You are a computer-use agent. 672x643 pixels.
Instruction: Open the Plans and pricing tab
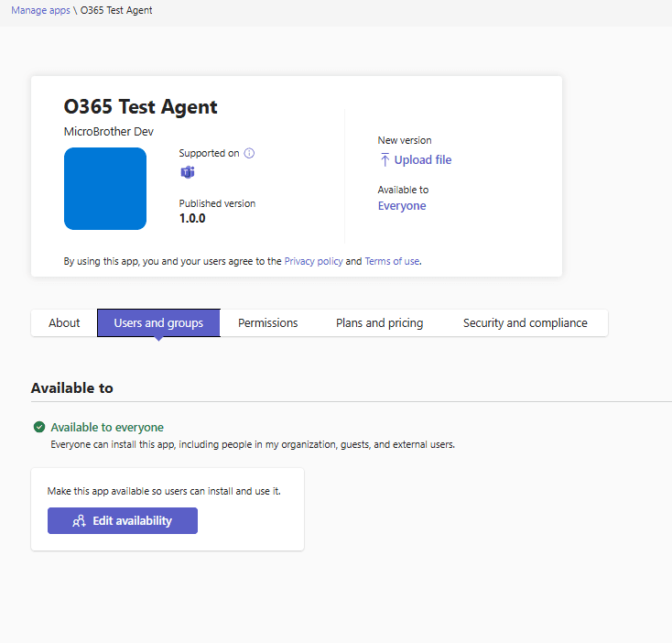coord(379,322)
